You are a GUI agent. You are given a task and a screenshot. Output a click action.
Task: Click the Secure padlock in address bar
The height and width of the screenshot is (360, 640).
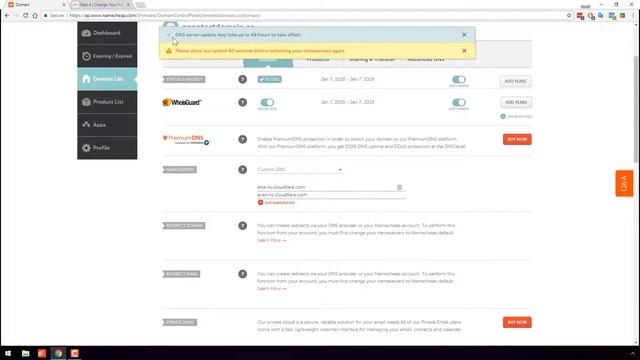tap(46, 16)
